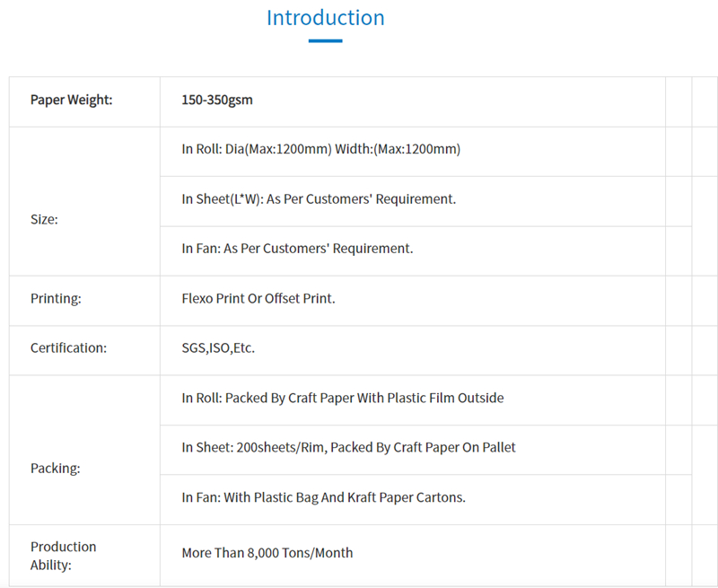Click the Paper Weight label cell
This screenshot has width=718, height=588.
click(72, 100)
